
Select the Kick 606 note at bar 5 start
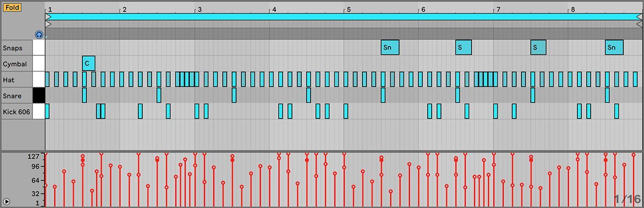click(346, 111)
